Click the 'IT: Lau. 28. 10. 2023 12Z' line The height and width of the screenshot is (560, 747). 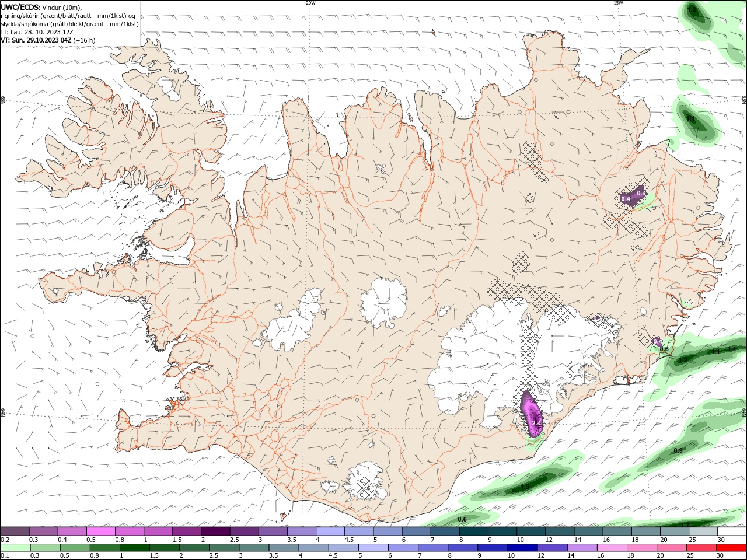(x=37, y=32)
